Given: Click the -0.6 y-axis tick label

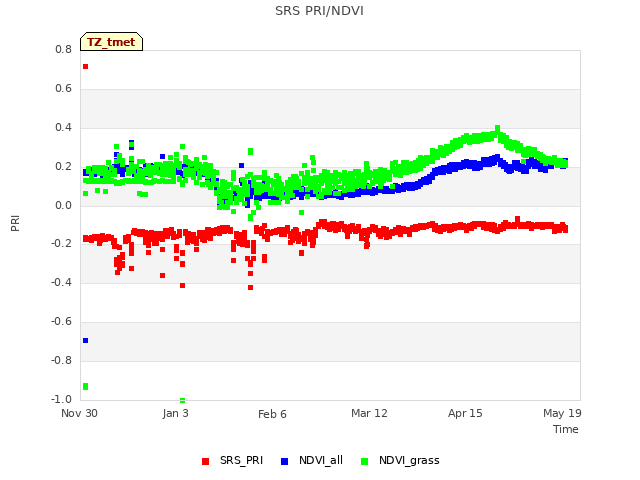Looking at the screenshot, I should [61, 322].
